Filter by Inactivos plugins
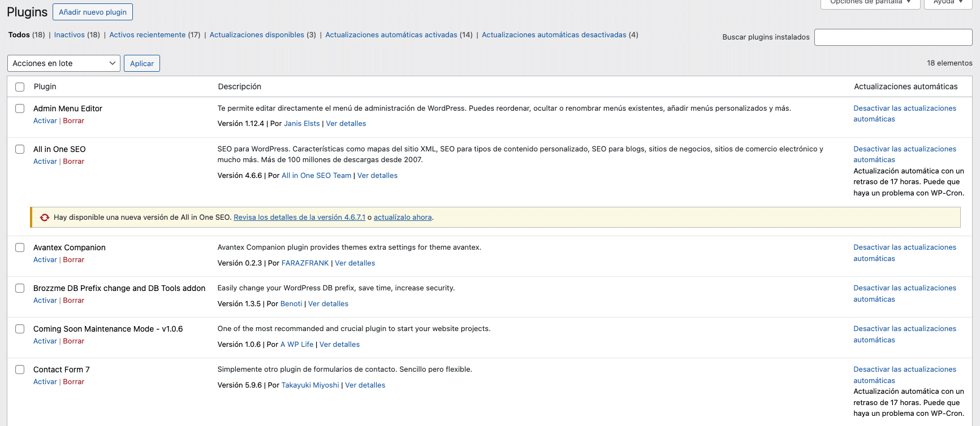This screenshot has width=980, height=426. coord(69,35)
